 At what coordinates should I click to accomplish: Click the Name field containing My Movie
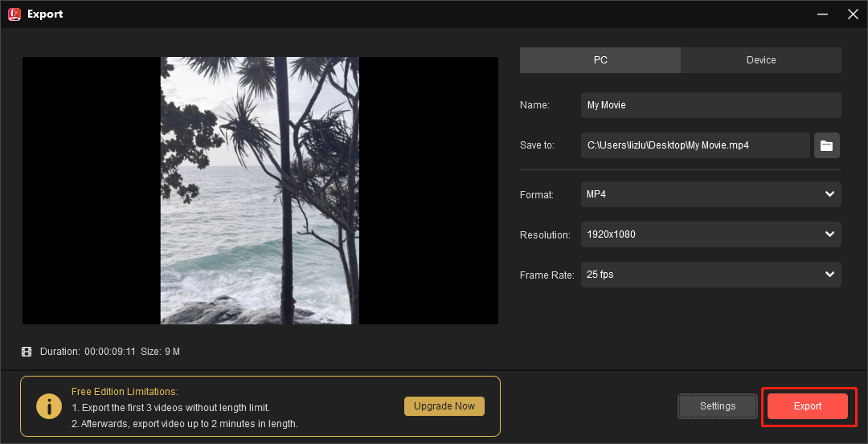coord(710,105)
